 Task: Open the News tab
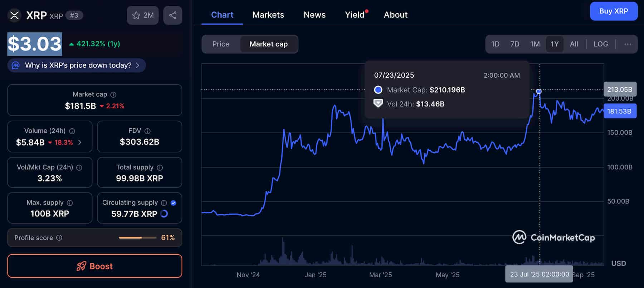[314, 15]
